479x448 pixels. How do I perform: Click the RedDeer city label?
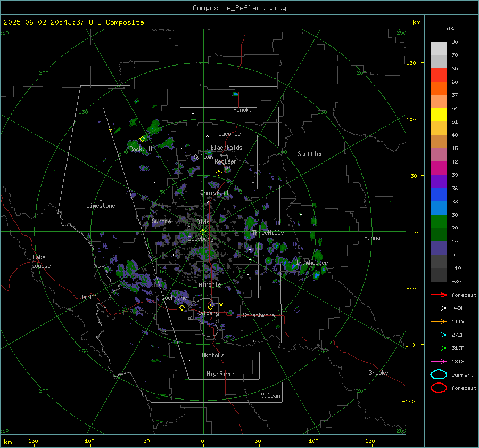pyautogui.click(x=226, y=161)
